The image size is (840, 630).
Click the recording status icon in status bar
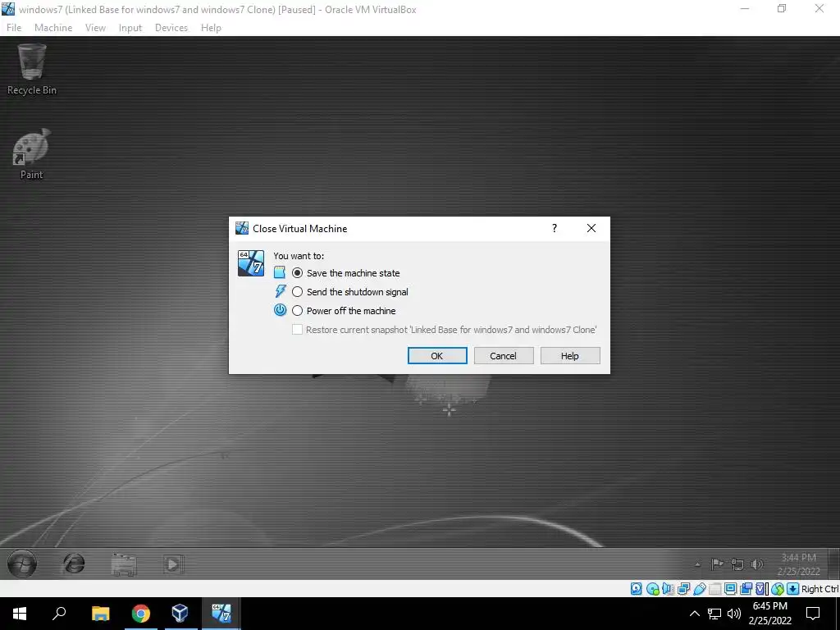tap(746, 589)
